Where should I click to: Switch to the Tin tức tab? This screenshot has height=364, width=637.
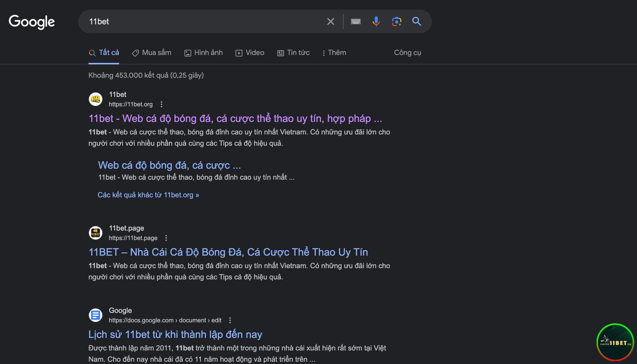(293, 53)
